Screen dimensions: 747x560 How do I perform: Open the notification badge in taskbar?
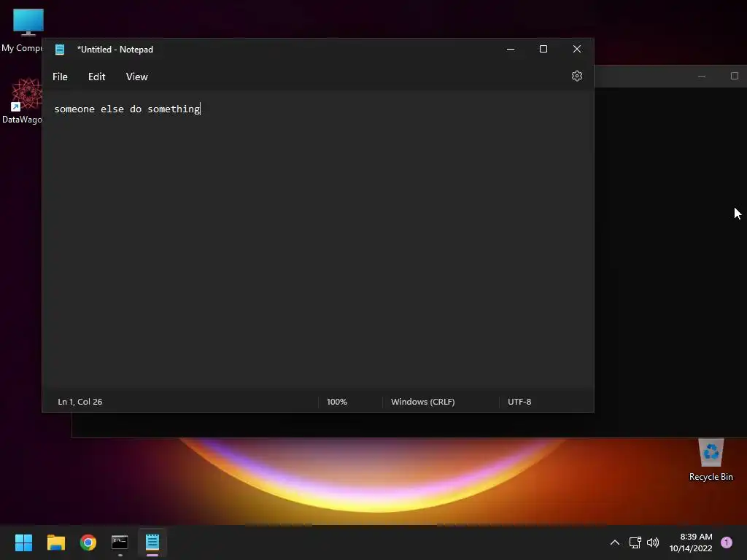pos(727,542)
